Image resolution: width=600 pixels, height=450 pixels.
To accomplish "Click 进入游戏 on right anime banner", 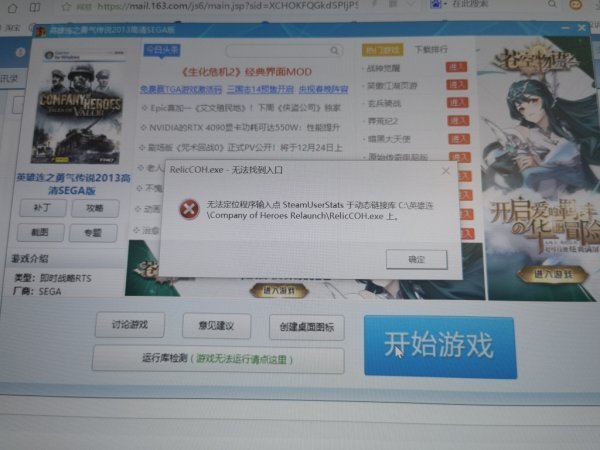I will click(x=553, y=274).
